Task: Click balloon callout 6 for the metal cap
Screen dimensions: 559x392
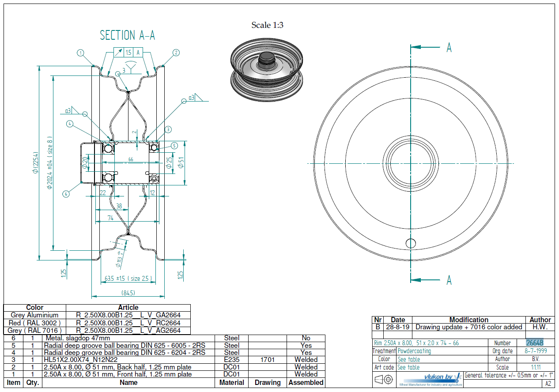Action: pyautogui.click(x=66, y=193)
